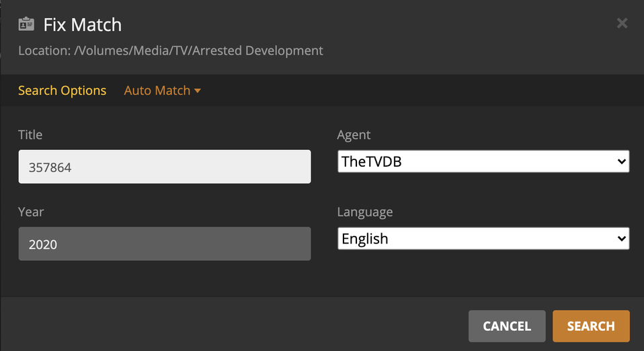Click the chevron arrow on the Agent selector

(621, 161)
